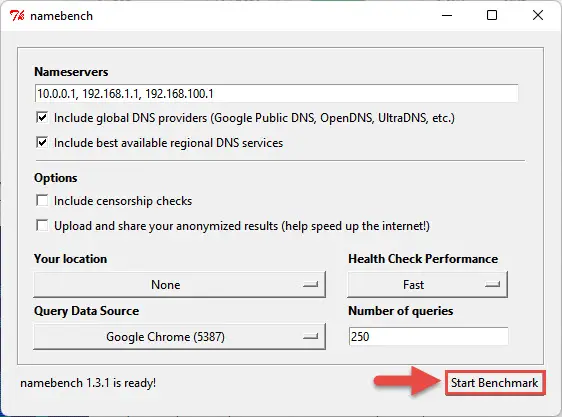The width and height of the screenshot is (562, 417).
Task: Enable Include censorship checks option
Action: point(42,200)
